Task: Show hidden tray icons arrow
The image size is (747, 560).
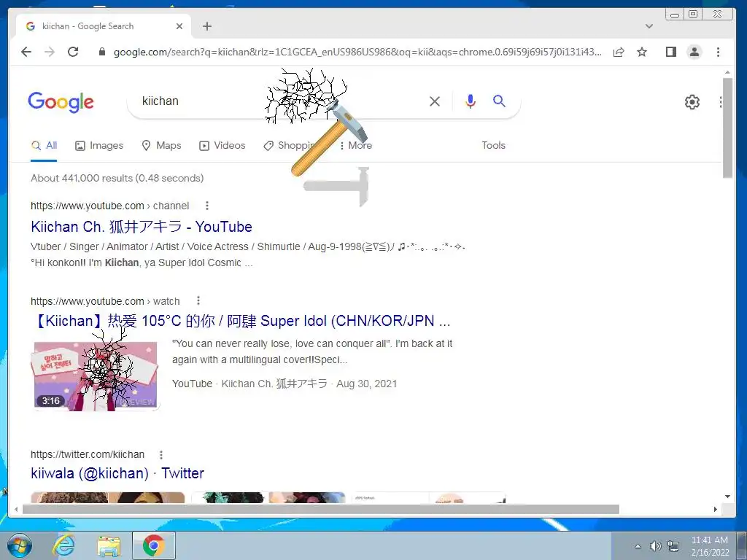Action: click(638, 546)
